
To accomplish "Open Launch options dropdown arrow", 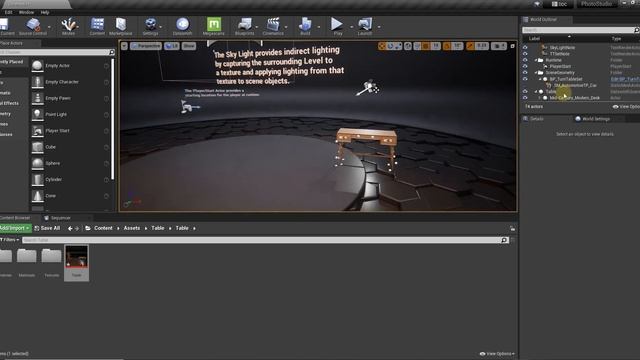I will pos(379,27).
